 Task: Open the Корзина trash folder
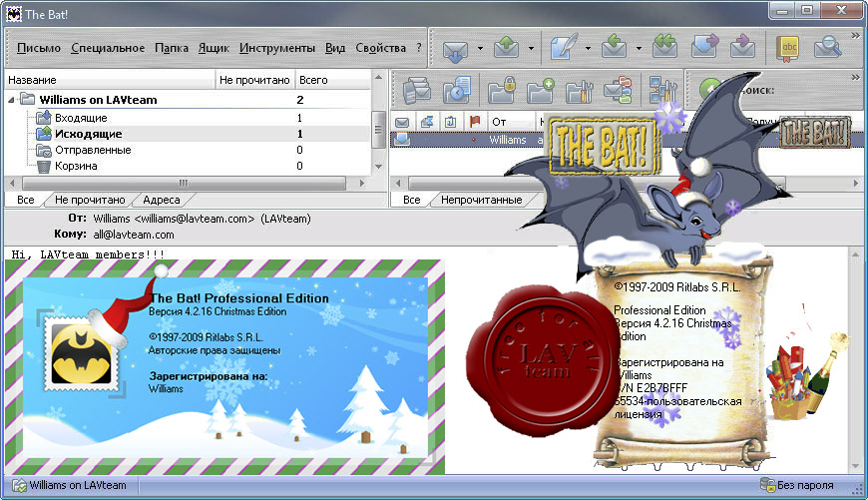pos(76,166)
